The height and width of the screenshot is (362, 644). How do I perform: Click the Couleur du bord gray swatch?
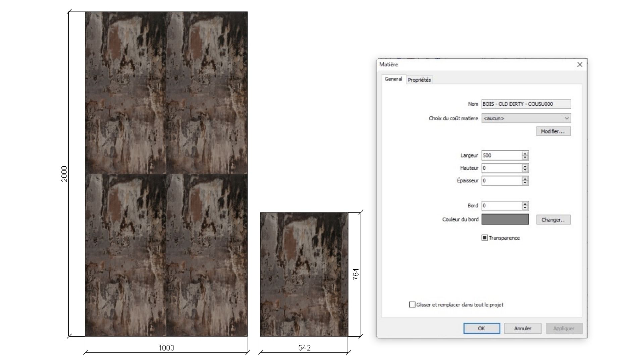point(505,219)
